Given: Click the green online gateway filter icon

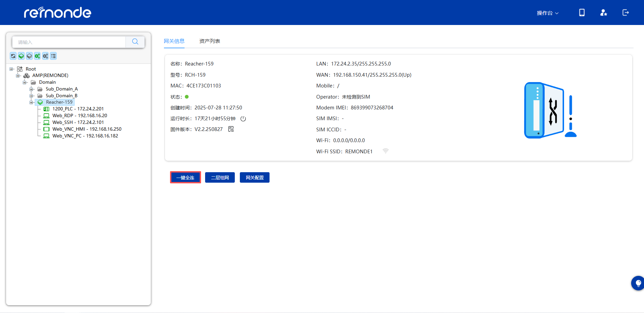Looking at the screenshot, I should tap(21, 56).
